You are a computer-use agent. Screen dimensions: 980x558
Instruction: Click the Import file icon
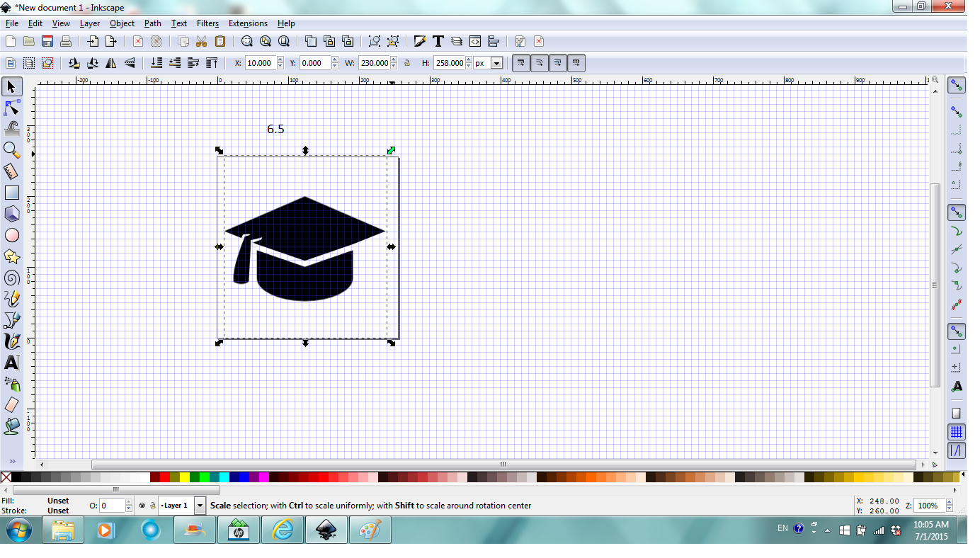[93, 41]
